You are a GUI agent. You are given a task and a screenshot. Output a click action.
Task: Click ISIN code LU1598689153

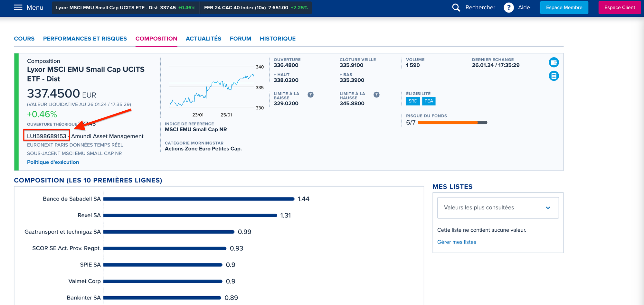click(47, 136)
